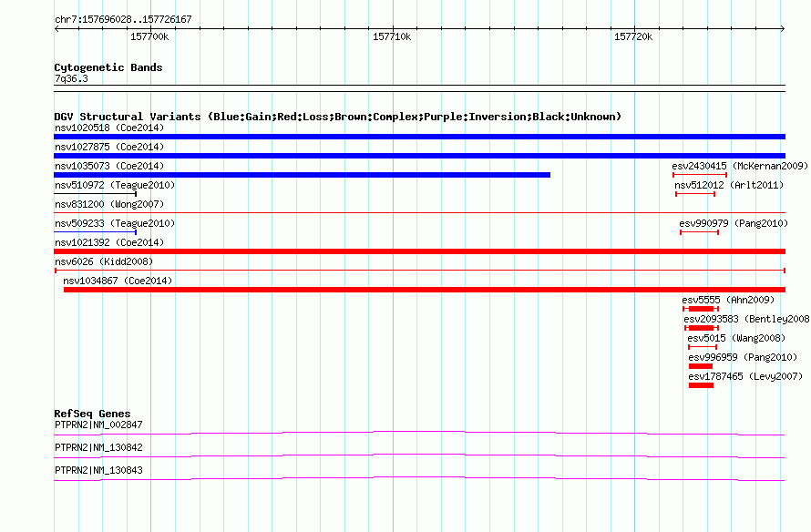The image size is (811, 532).
Task: Open esv996959 (Pang2010) variant
Action: [x=743, y=357]
